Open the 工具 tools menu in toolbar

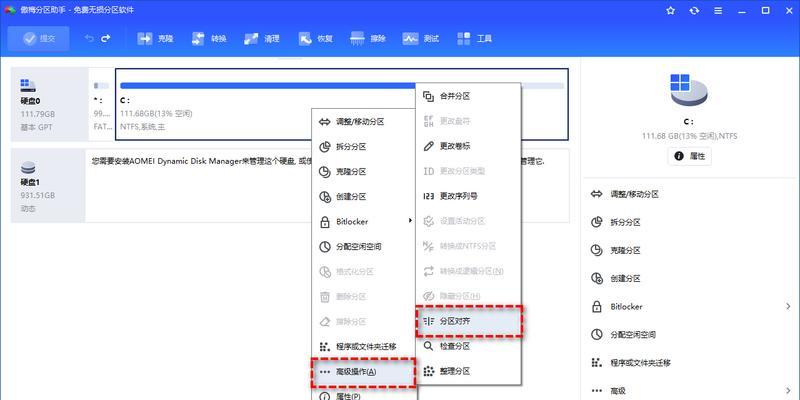474,38
